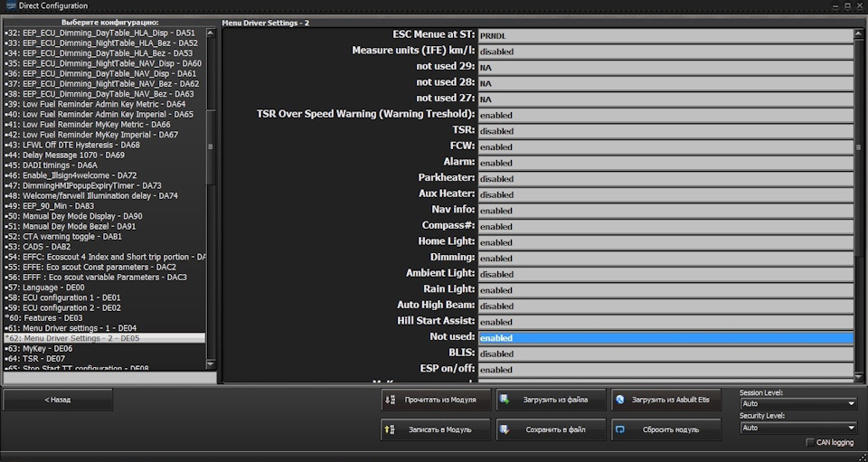
Task: Click the Hill Start Assist value field
Action: pos(665,322)
